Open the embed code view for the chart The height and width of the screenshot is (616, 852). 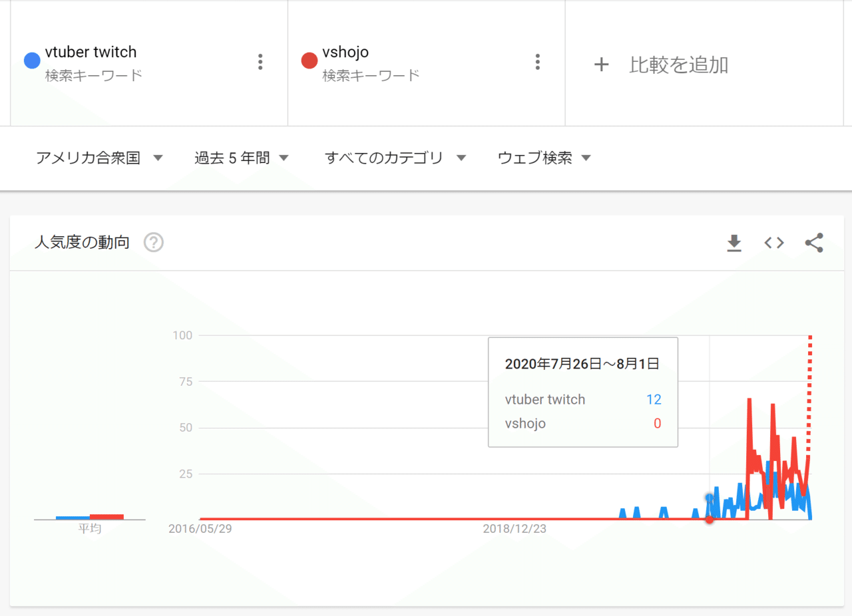point(773,243)
